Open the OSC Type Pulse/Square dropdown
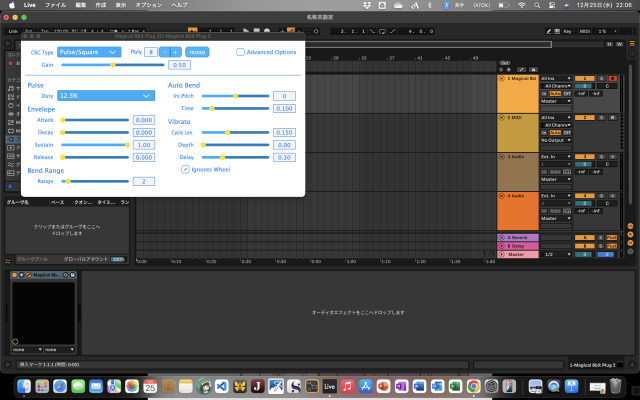The height and width of the screenshot is (400, 640). [x=89, y=51]
